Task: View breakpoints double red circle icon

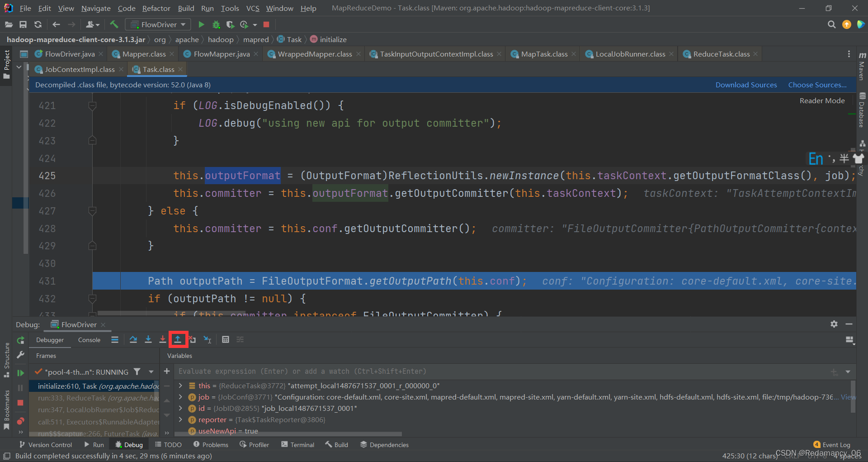Action: 20,421
